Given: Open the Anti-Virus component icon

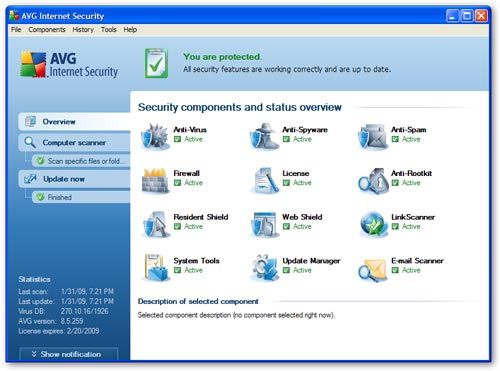Looking at the screenshot, I should (x=155, y=137).
